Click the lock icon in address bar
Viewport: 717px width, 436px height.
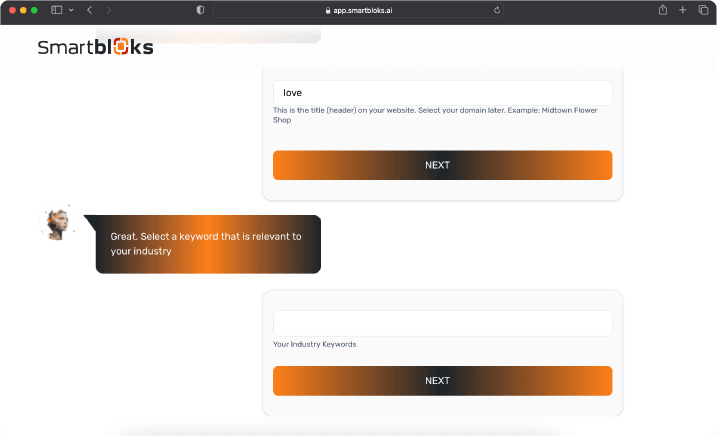coord(328,10)
